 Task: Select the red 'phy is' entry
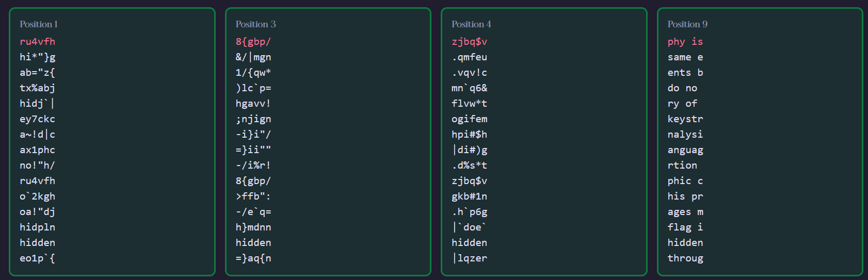685,42
